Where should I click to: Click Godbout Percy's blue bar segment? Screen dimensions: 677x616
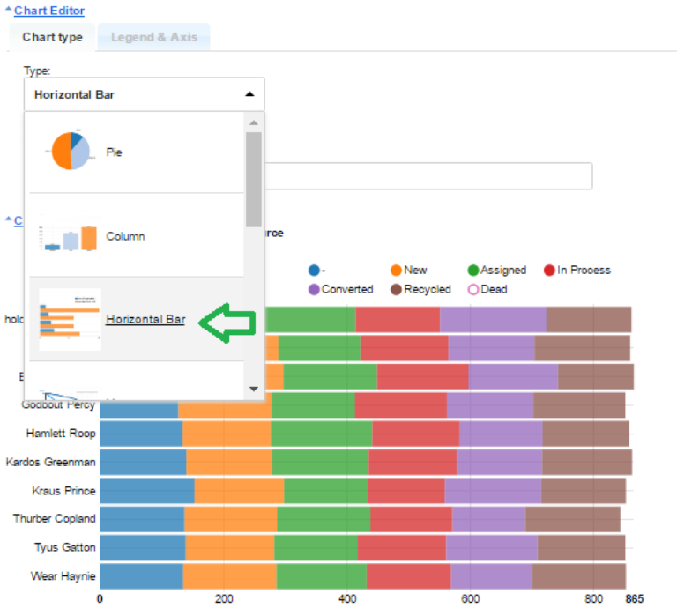139,408
